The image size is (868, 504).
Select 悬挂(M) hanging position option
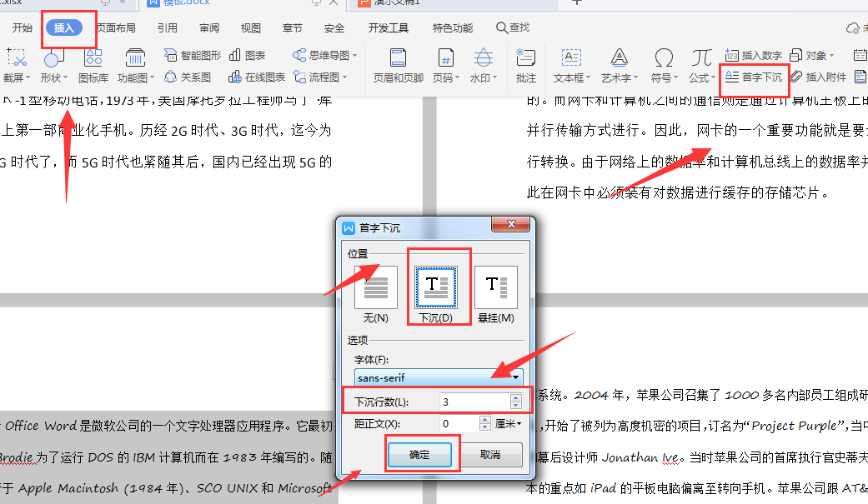pyautogui.click(x=496, y=295)
